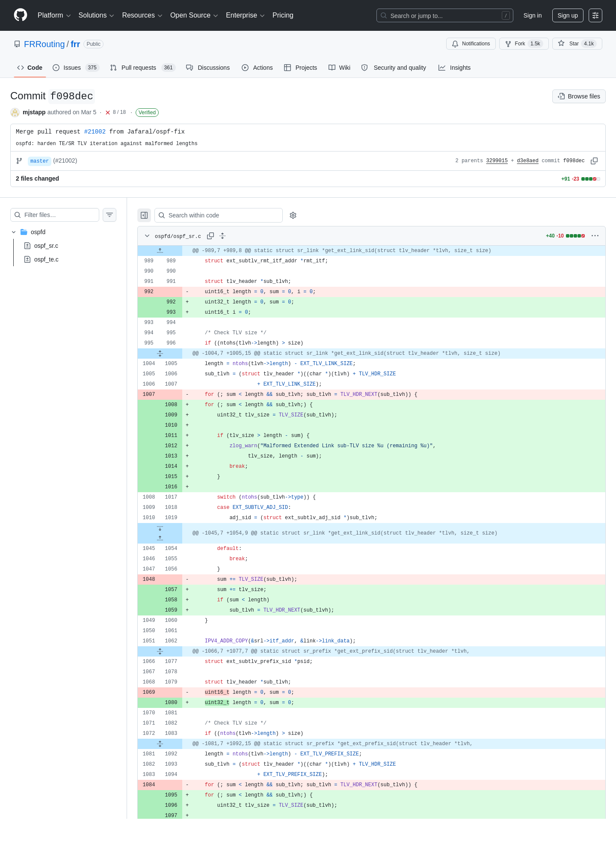Click the file filter options icon
Image resolution: width=616 pixels, height=856 pixels.
coord(110,215)
